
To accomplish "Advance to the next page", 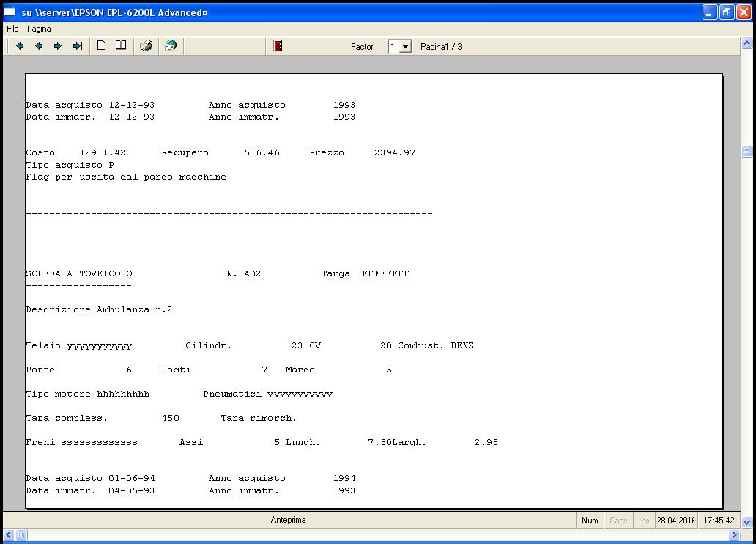I will [x=58, y=46].
